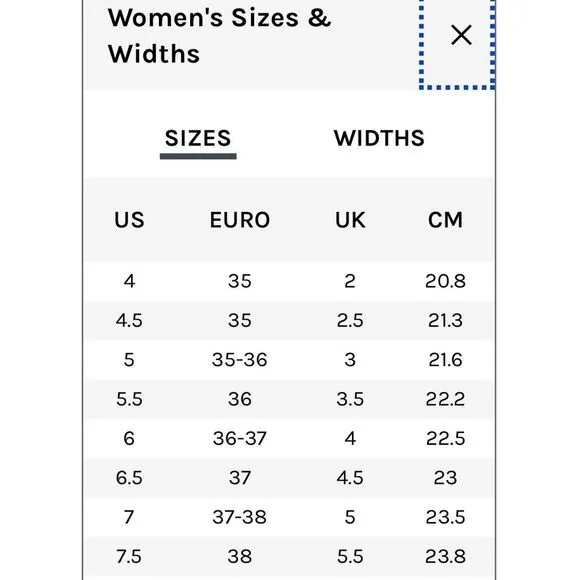Click the Women's Sizes & Widths title
This screenshot has width=580, height=580.
pos(219,36)
